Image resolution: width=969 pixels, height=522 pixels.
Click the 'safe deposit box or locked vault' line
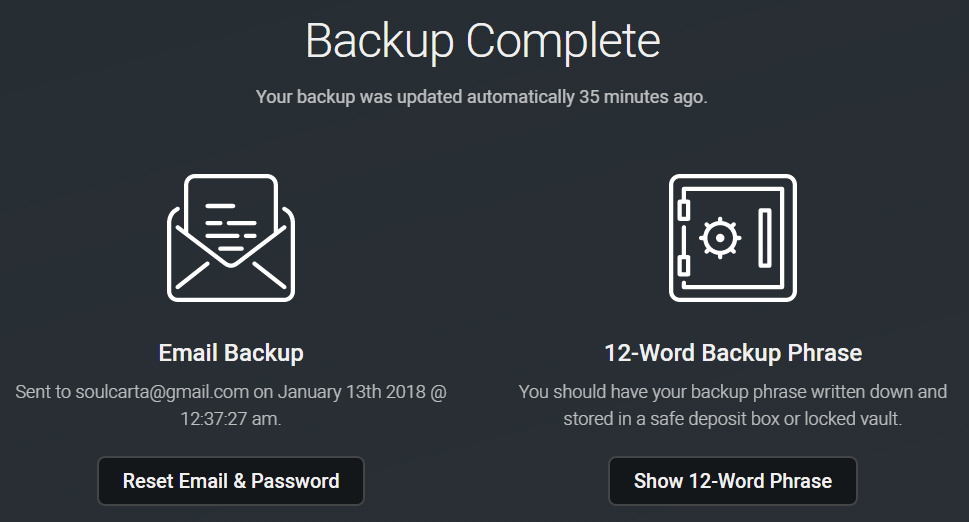point(732,419)
